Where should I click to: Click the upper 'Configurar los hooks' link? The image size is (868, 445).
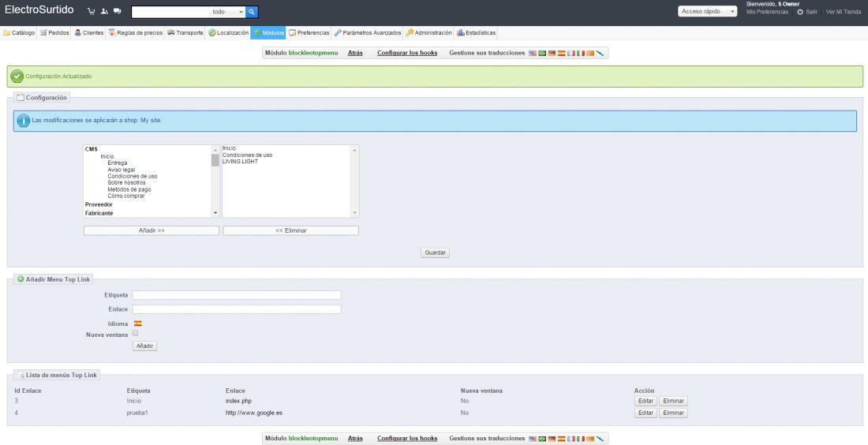pos(407,53)
